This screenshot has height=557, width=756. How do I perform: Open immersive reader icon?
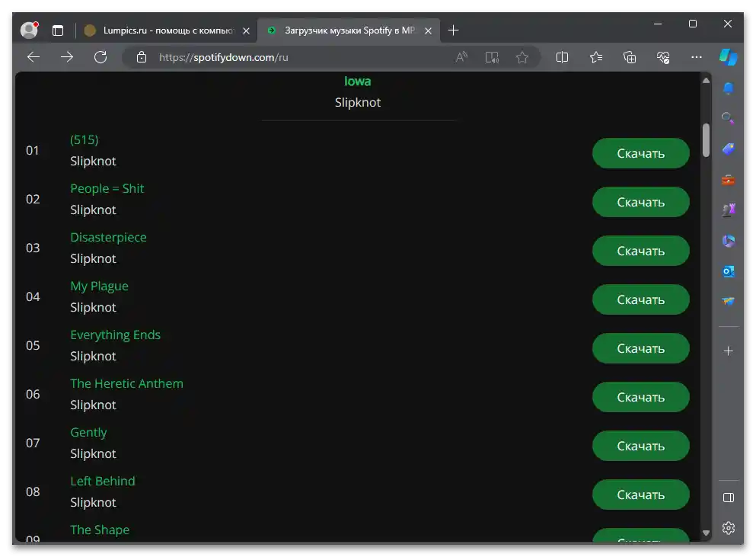click(x=492, y=57)
